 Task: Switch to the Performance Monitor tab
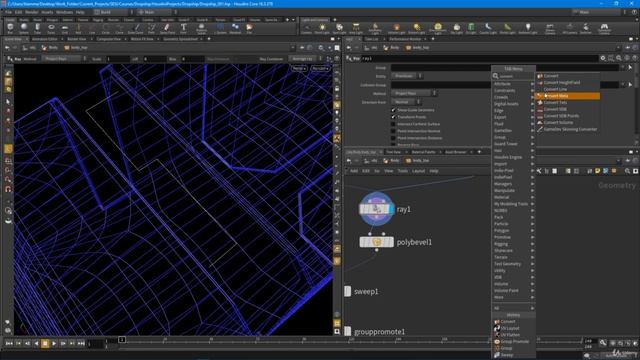[405, 39]
